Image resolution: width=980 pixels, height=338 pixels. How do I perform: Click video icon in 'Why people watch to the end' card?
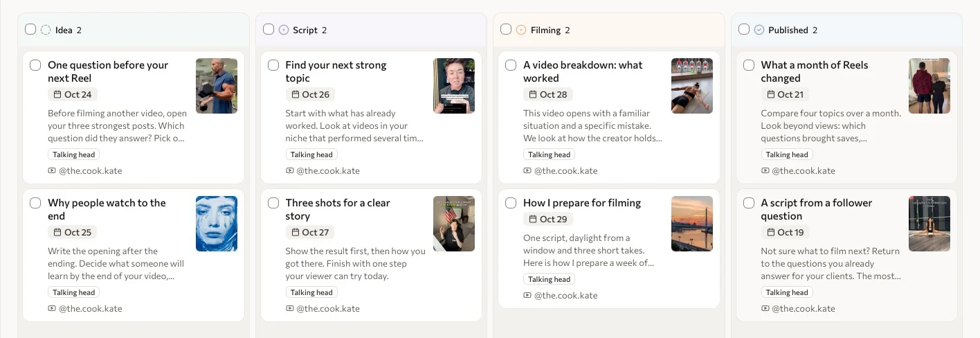(x=52, y=308)
